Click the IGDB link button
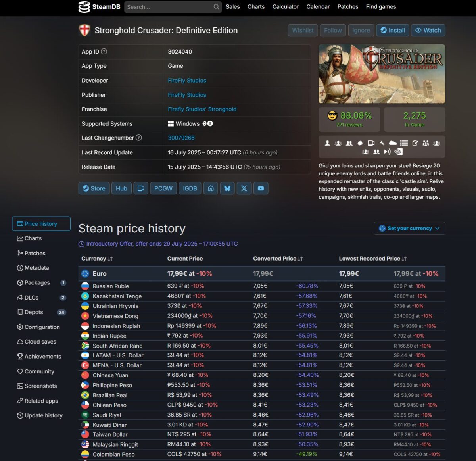The height and width of the screenshot is (461, 476). pyautogui.click(x=190, y=188)
